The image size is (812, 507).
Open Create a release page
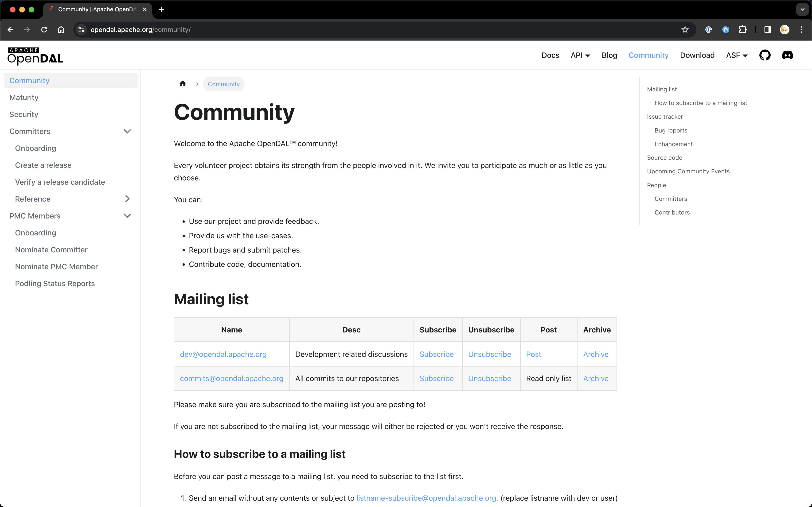43,165
